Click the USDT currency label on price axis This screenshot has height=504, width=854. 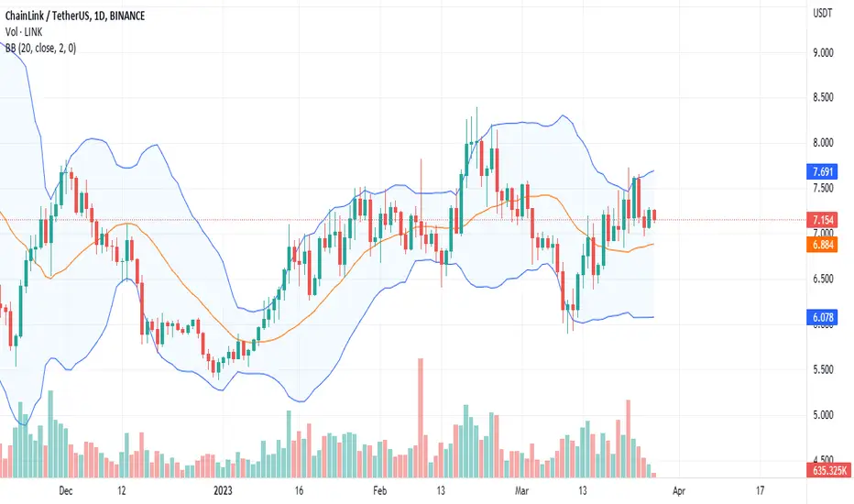tap(822, 13)
